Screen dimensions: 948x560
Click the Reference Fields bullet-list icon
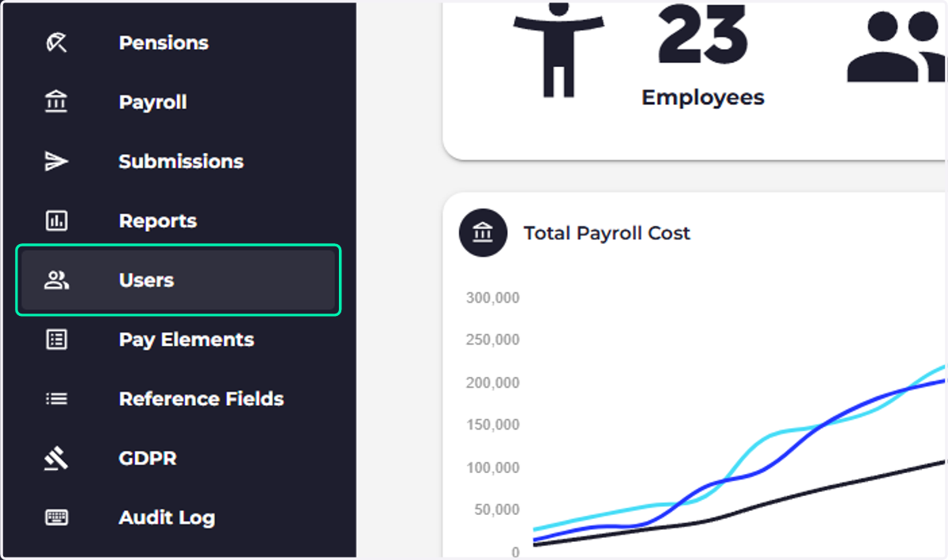pyautogui.click(x=57, y=399)
